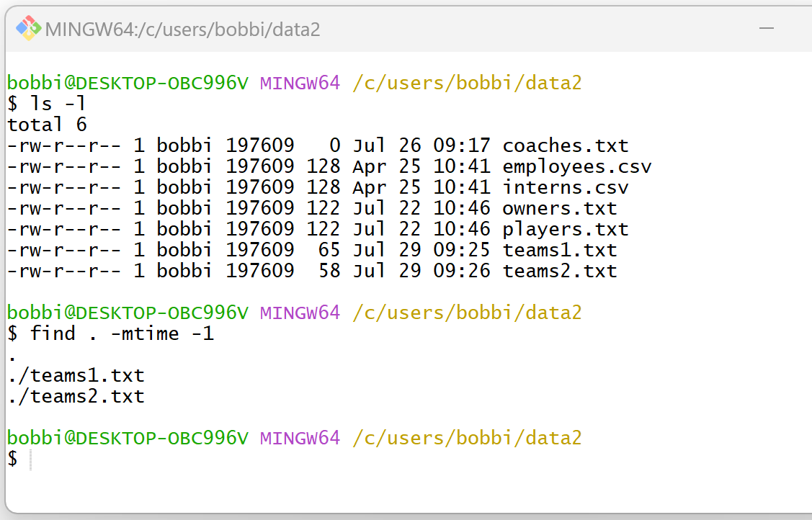Click ./teams1.txt in the find output

coord(76,375)
